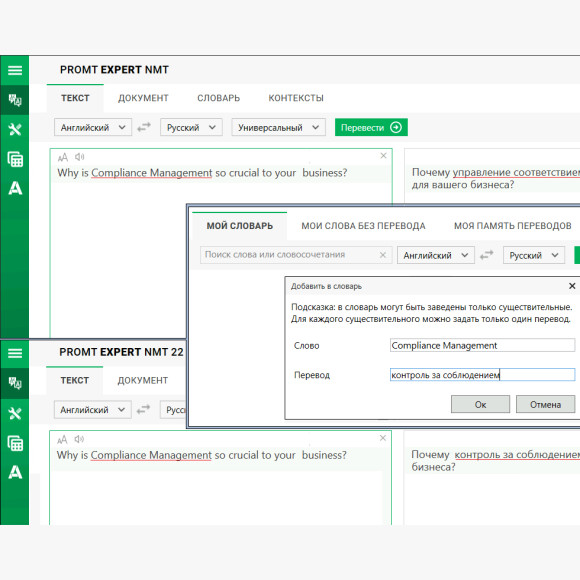Viewport: 580px width, 580px height.
Task: Click letter A icon in top sidebar
Action: pos(15,188)
